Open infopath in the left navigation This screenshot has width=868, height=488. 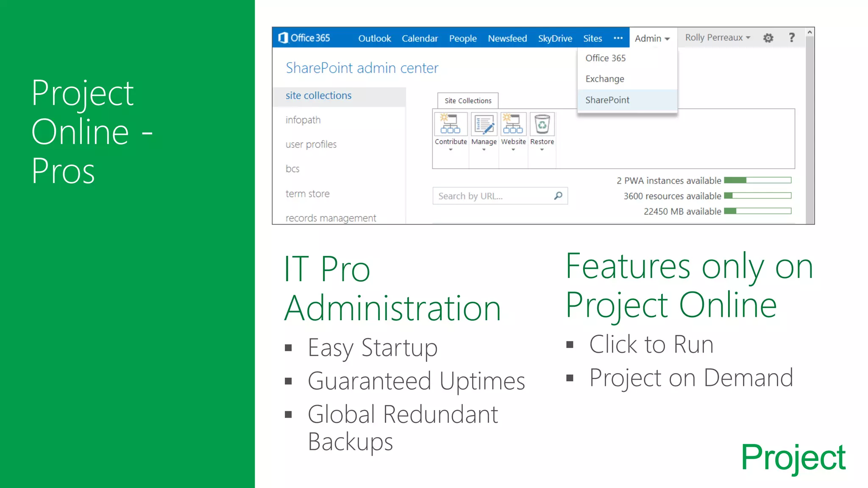click(x=303, y=120)
